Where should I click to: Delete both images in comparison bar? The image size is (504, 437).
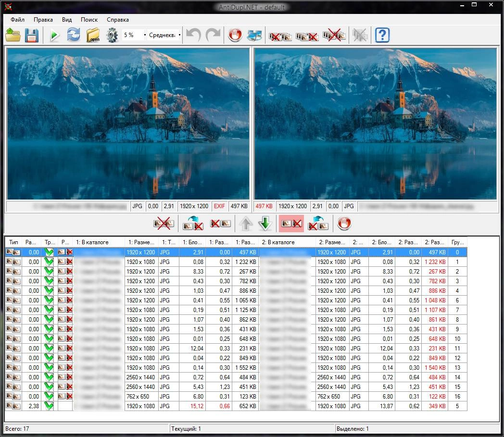(164, 224)
